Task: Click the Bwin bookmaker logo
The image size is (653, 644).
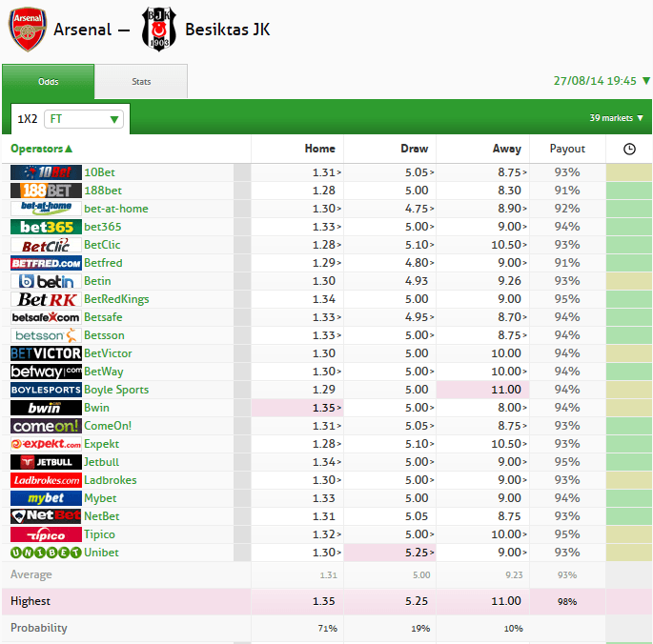Action: click(46, 408)
